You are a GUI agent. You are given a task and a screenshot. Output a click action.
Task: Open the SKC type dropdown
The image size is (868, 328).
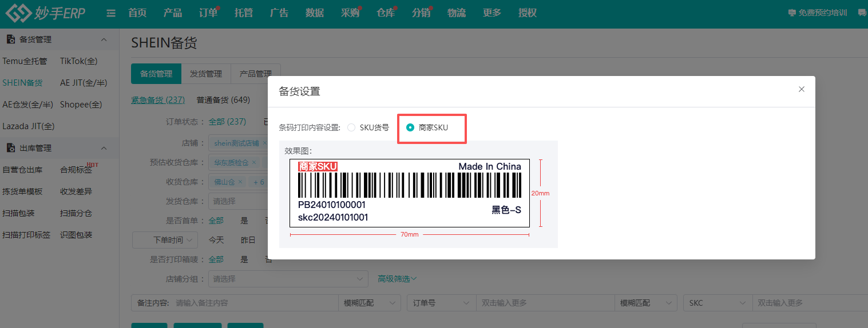[718, 303]
